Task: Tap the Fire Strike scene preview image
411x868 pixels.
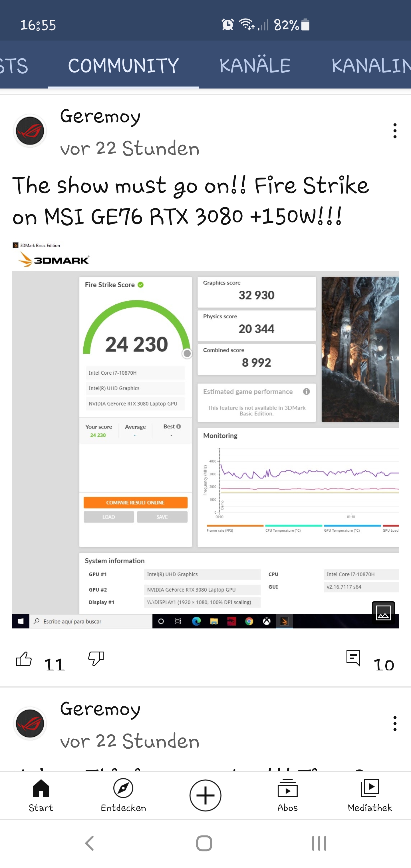Action: 360,349
